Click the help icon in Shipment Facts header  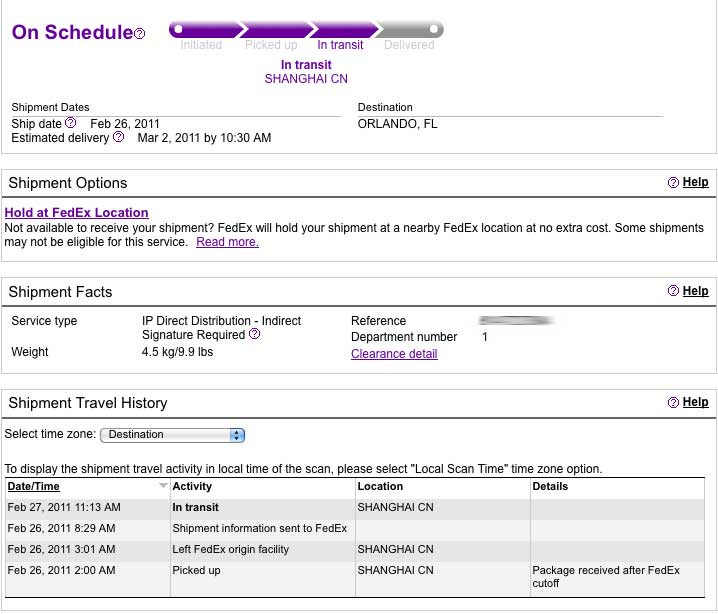(673, 291)
